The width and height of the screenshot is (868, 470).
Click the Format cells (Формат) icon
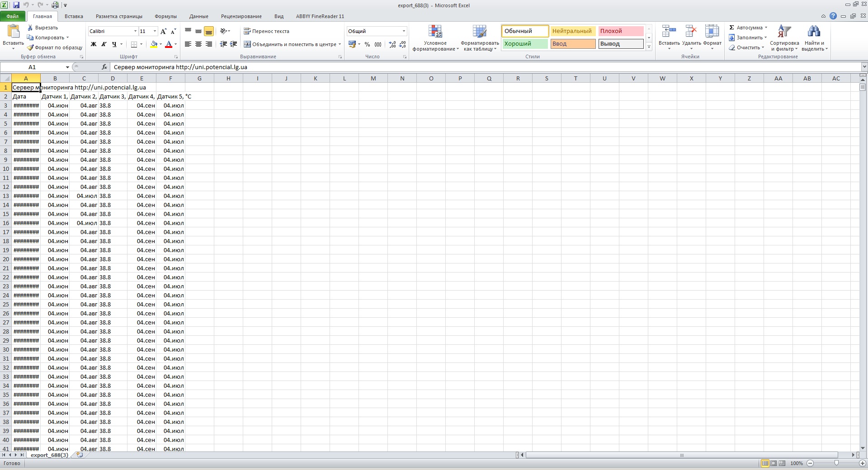712,32
